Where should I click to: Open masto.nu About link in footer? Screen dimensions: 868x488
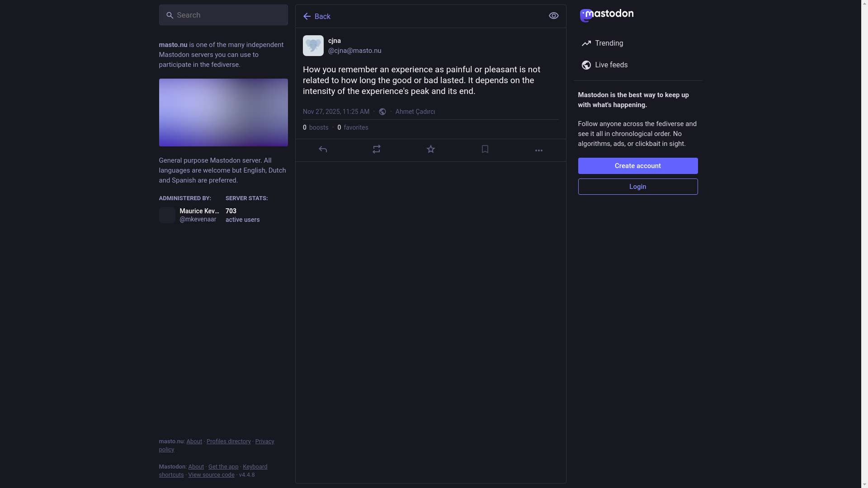[194, 441]
